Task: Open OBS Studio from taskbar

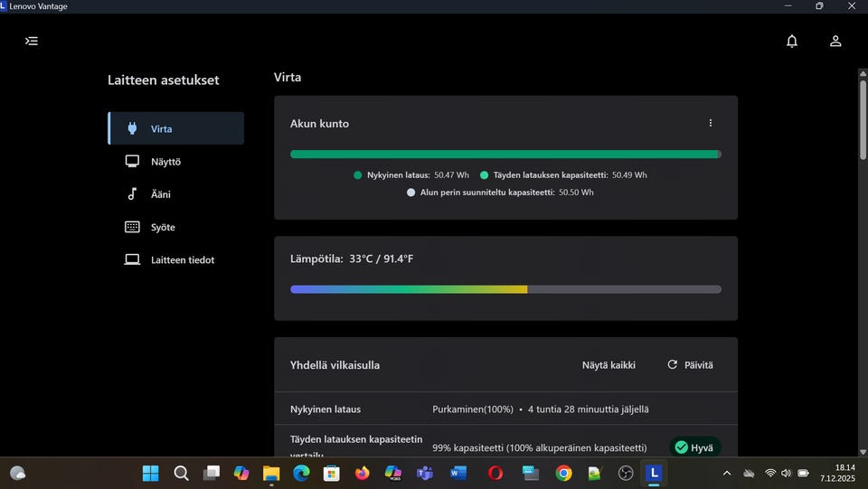Action: pyautogui.click(x=626, y=474)
